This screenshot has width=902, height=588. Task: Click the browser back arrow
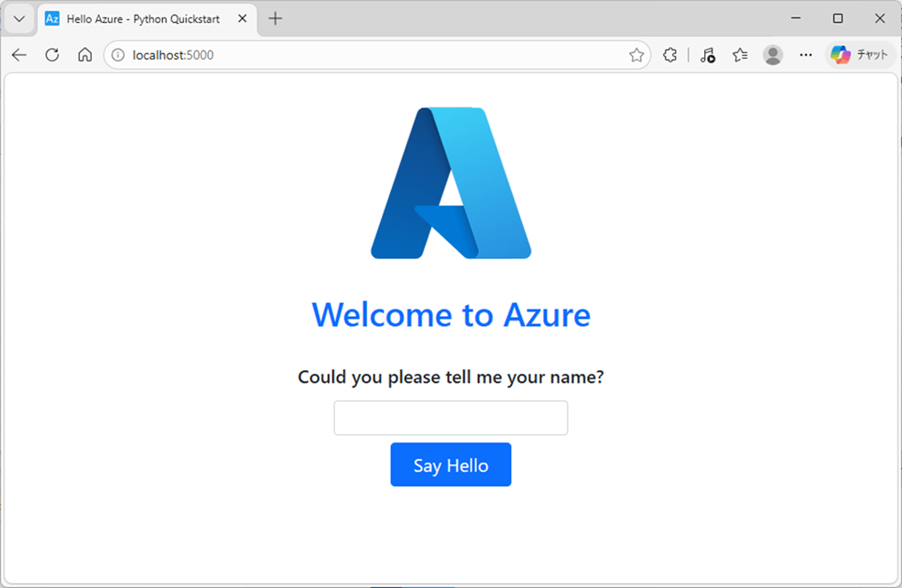[x=19, y=55]
